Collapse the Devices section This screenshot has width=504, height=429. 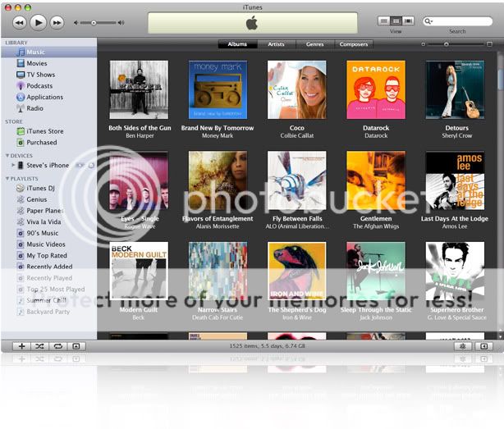[x=7, y=154]
